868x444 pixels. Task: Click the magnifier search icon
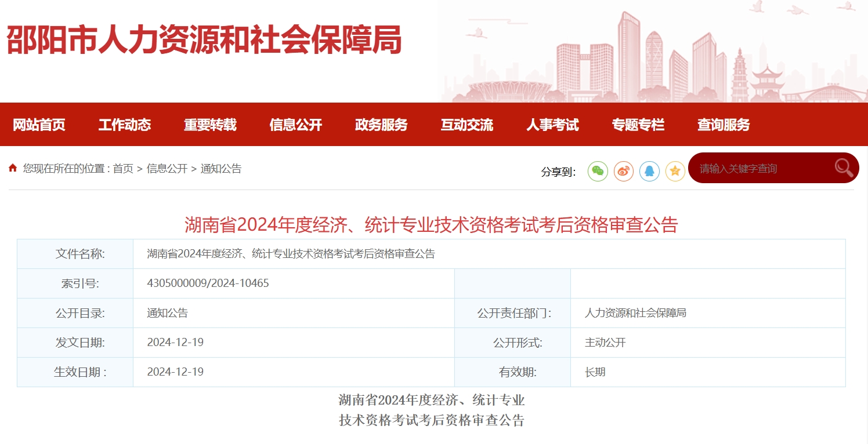(x=844, y=168)
